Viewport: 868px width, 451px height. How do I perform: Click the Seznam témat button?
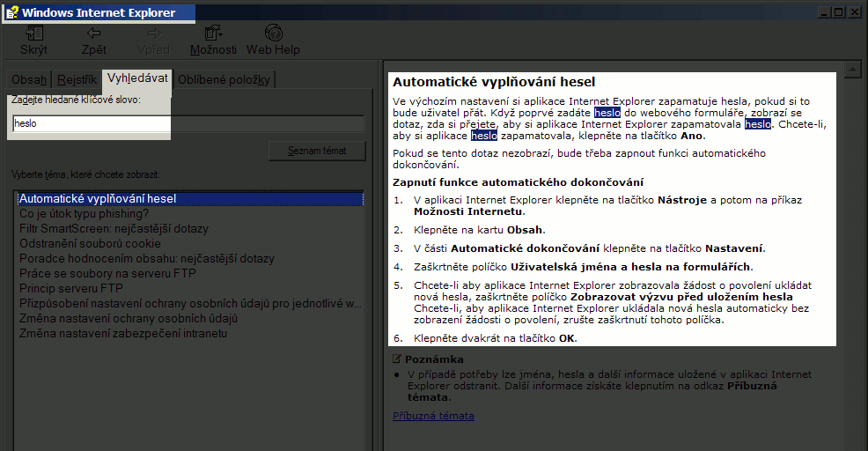(317, 151)
